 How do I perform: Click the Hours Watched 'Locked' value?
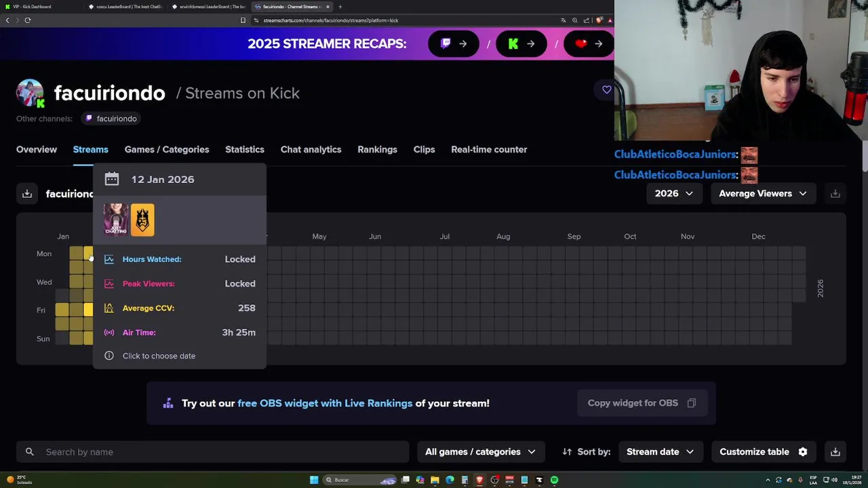click(x=240, y=259)
